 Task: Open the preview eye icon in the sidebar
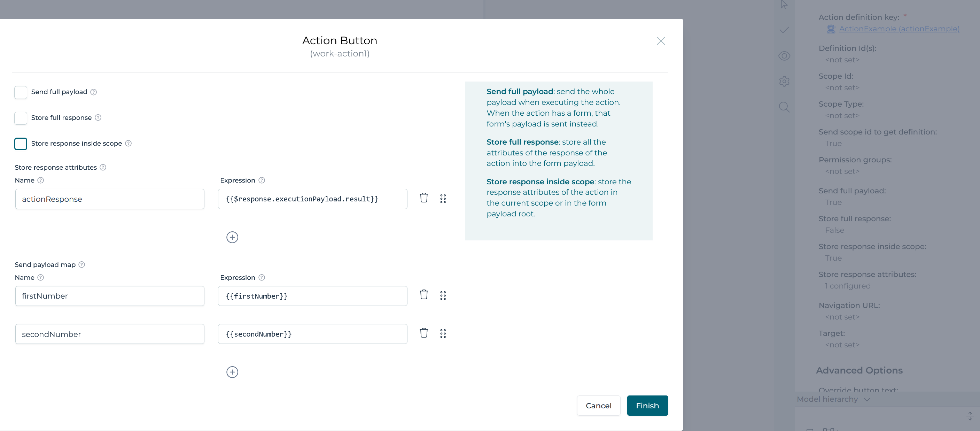point(784,56)
